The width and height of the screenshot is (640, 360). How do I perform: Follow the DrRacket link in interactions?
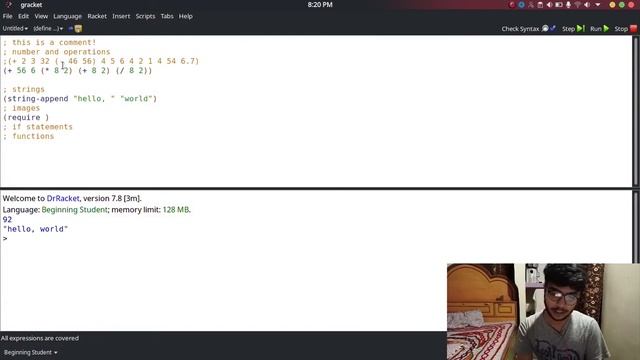[63, 198]
